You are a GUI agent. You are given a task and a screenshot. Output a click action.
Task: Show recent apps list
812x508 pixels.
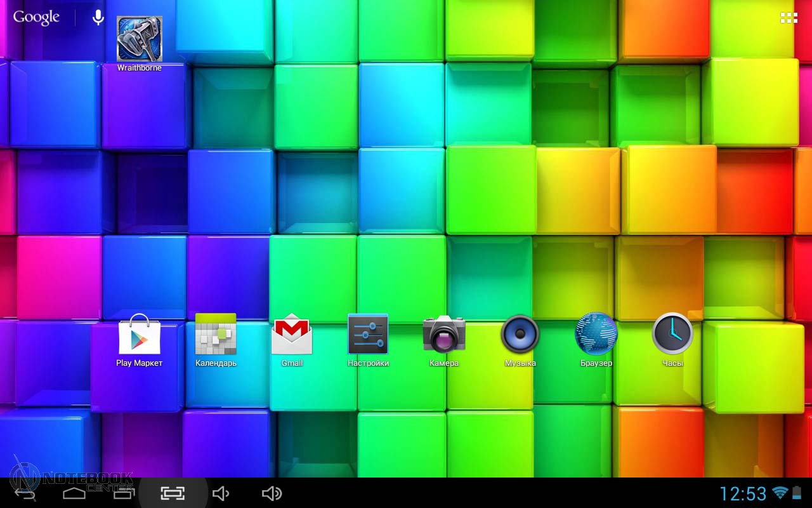point(124,493)
